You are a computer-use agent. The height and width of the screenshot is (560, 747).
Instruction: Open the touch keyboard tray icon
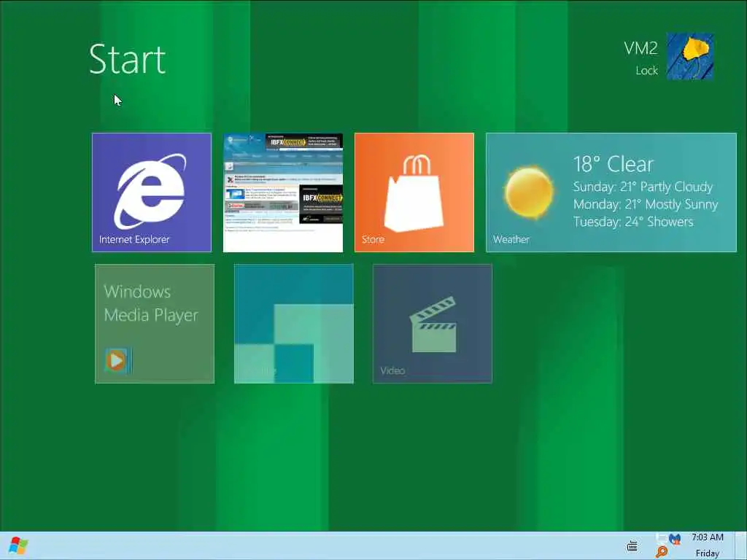[632, 545]
